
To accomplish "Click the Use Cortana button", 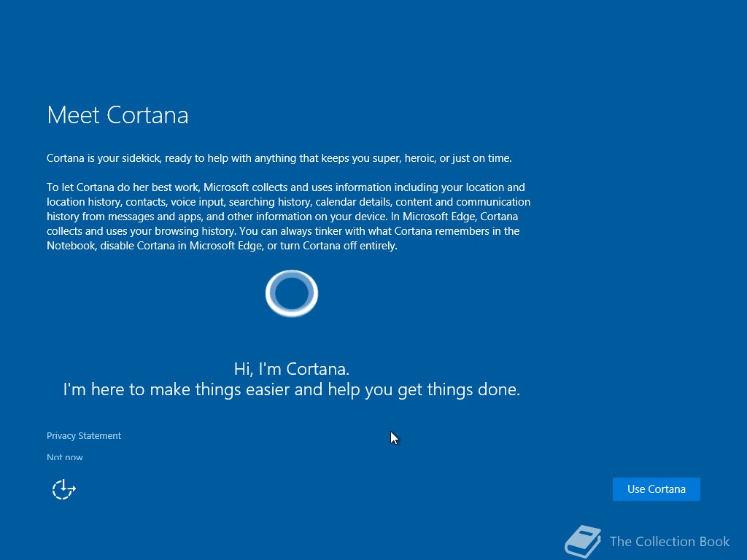I will pyautogui.click(x=656, y=489).
